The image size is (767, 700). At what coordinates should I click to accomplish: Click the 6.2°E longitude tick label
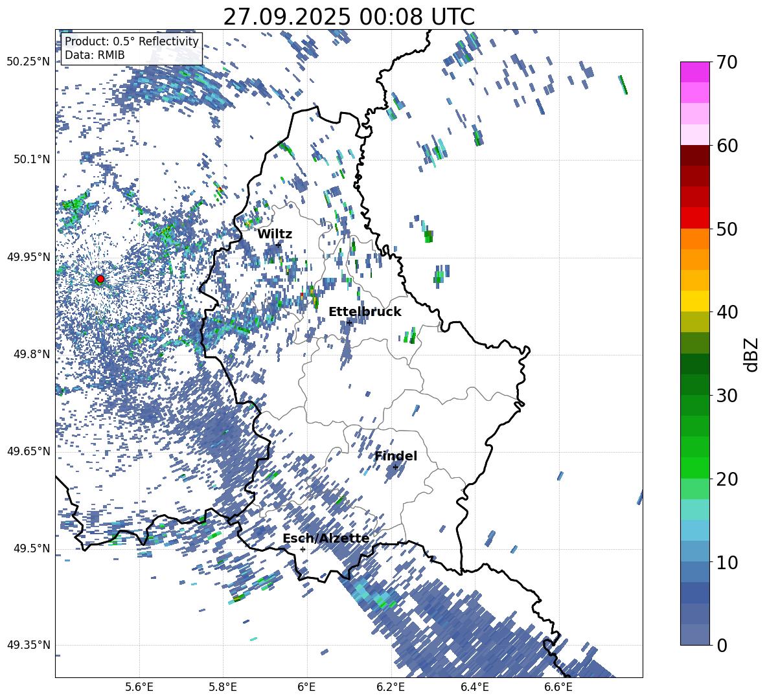(x=391, y=687)
